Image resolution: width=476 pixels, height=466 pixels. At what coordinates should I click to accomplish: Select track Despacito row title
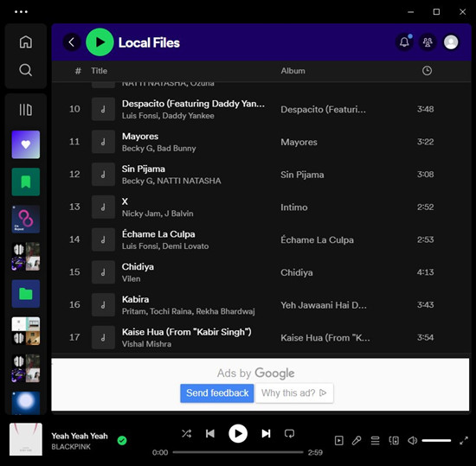tap(193, 104)
